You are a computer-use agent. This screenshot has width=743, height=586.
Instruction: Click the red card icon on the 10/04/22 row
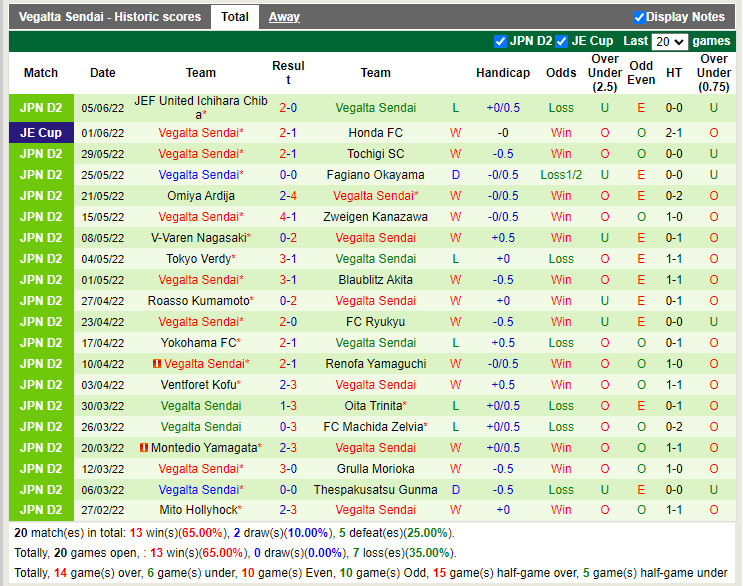pyautogui.click(x=157, y=364)
